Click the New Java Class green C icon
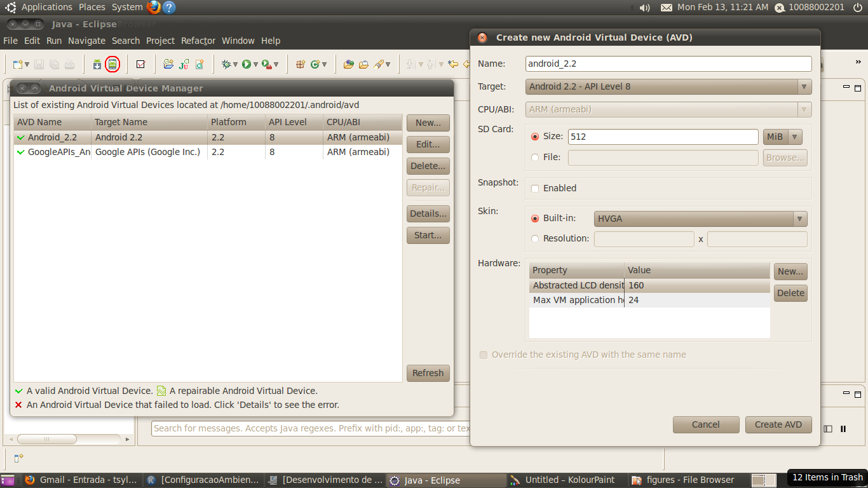Screen dimensions: 868x488 pos(315,64)
